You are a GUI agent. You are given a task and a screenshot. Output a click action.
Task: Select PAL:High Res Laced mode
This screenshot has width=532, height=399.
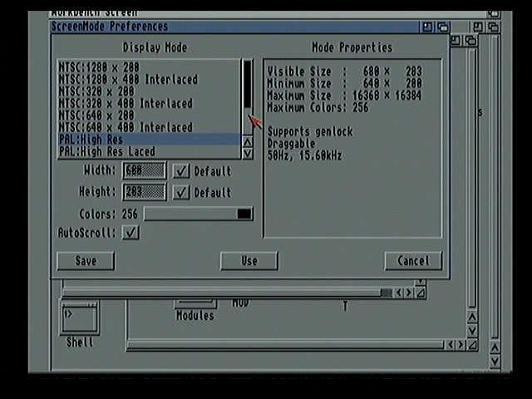click(x=150, y=151)
